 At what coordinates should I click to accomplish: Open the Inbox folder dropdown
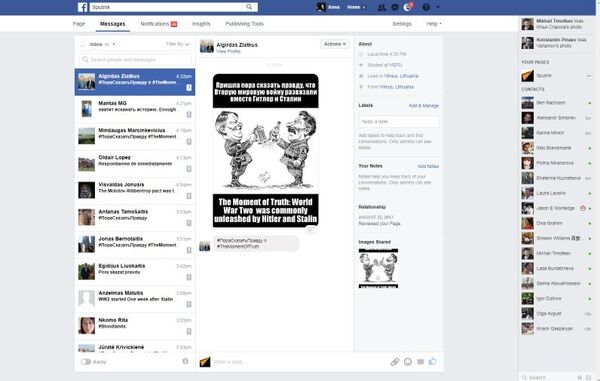coord(102,44)
